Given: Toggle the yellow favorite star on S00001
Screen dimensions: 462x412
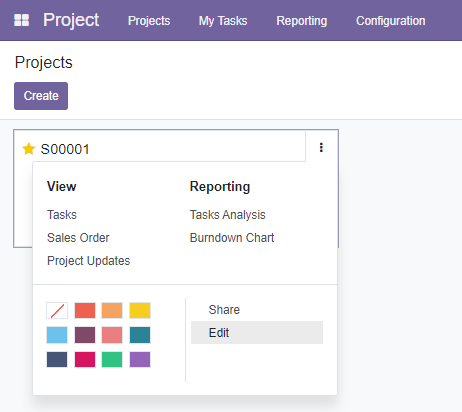Looking at the screenshot, I should click(x=29, y=149).
